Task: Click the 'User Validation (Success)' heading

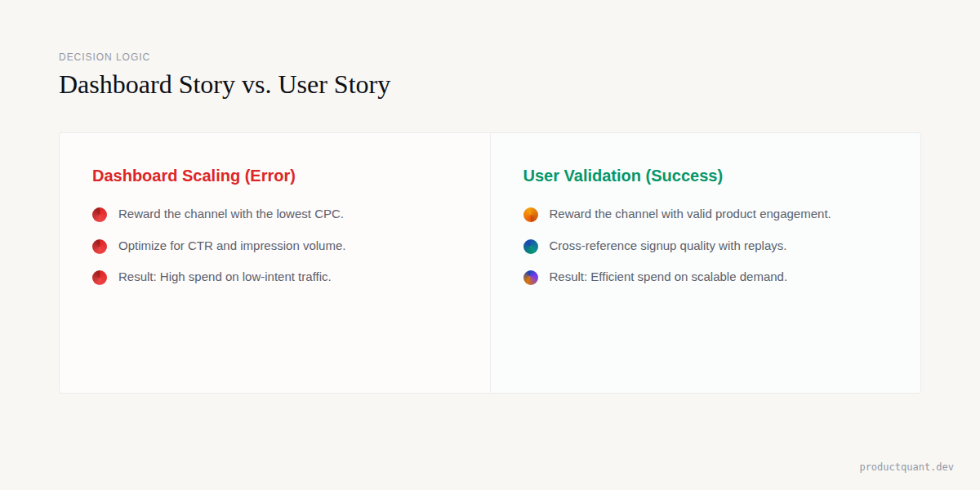Action: (623, 176)
